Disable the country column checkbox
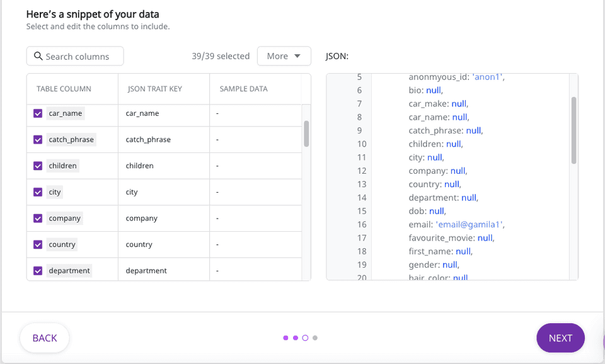This screenshot has width=605, height=364. coord(38,244)
